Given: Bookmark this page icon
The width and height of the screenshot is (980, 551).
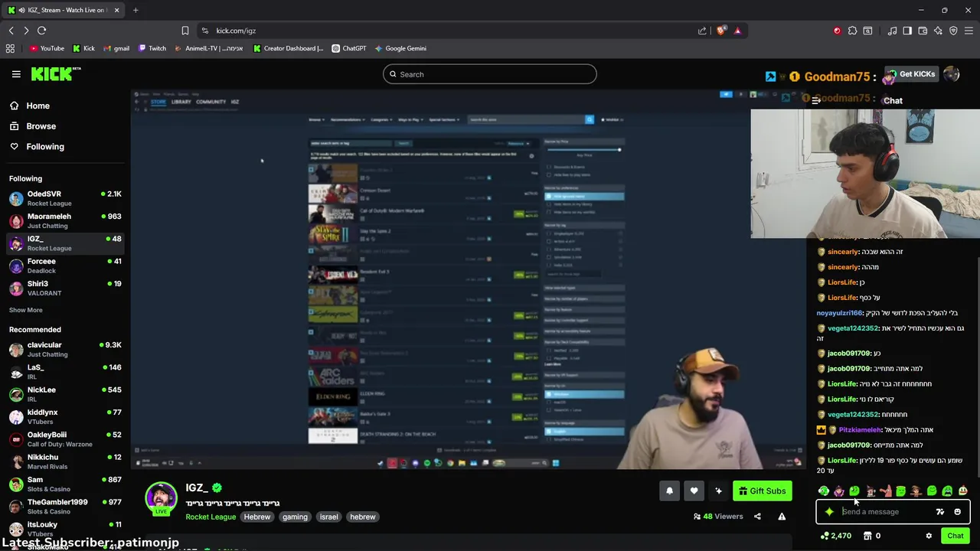Looking at the screenshot, I should point(185,31).
